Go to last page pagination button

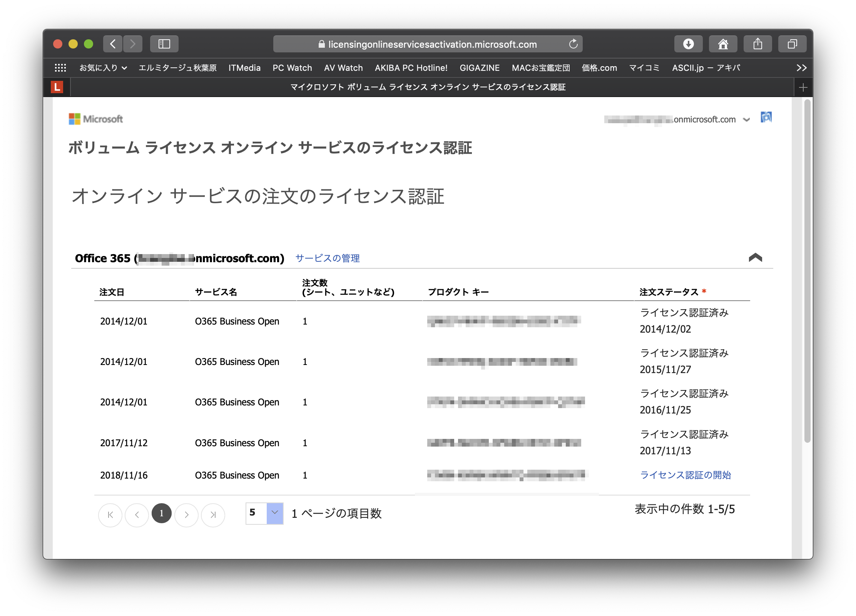pyautogui.click(x=213, y=515)
